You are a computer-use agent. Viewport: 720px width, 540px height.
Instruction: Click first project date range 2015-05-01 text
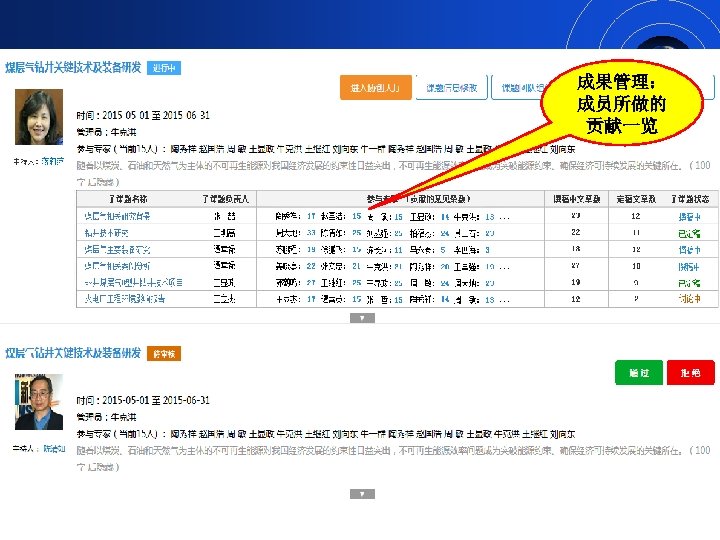click(x=156, y=115)
